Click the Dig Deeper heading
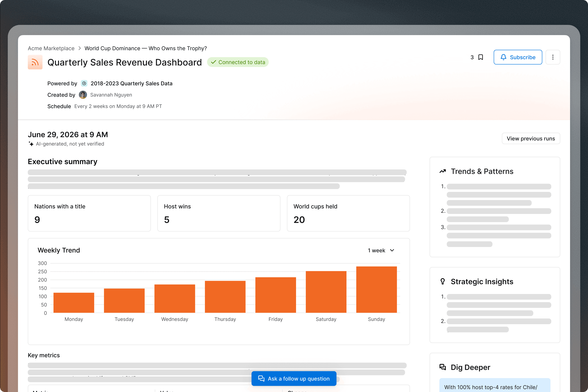The width and height of the screenshot is (588, 392). coord(470,367)
